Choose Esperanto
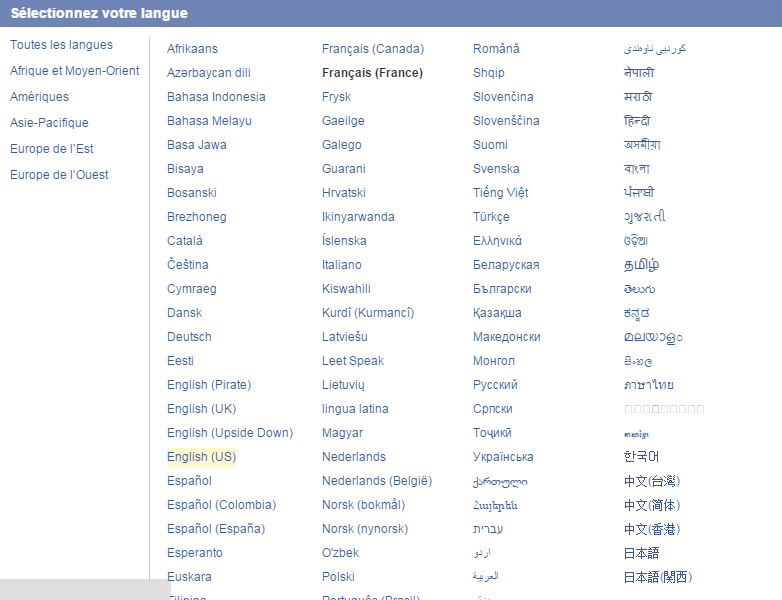This screenshot has width=782, height=600. pos(195,553)
